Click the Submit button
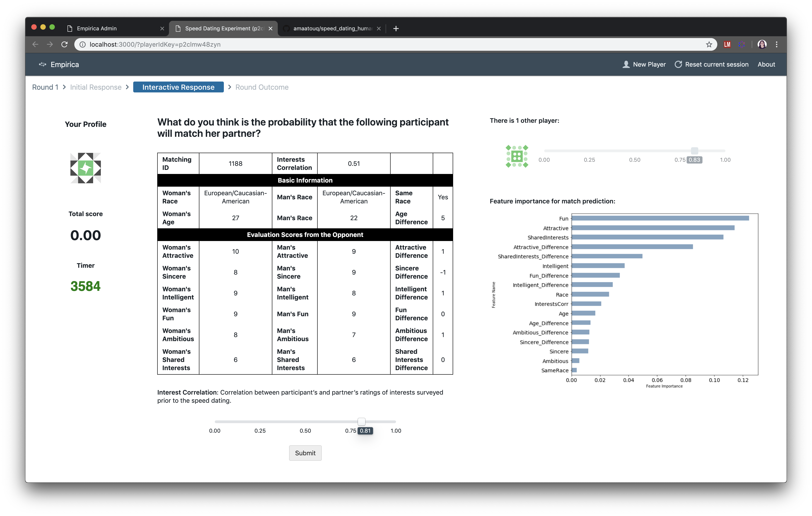812x516 pixels. pyautogui.click(x=305, y=453)
